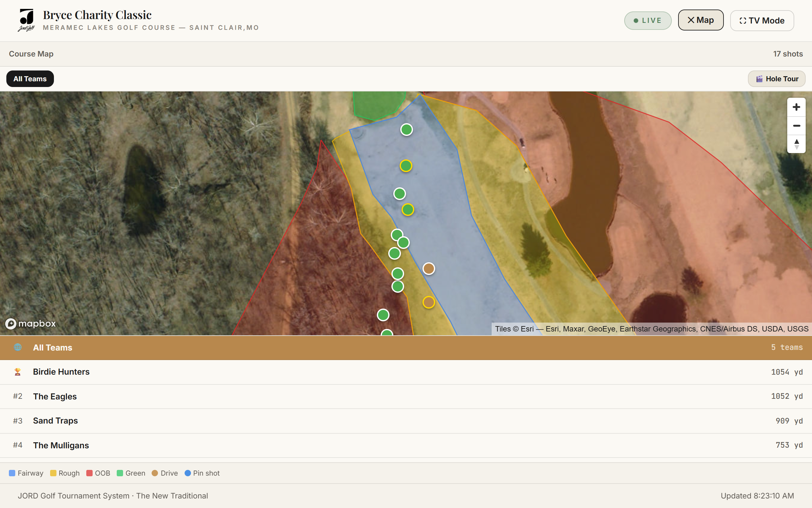The height and width of the screenshot is (508, 812).
Task: Click the Updated 8:23:10 AM timestamp
Action: [x=757, y=496]
